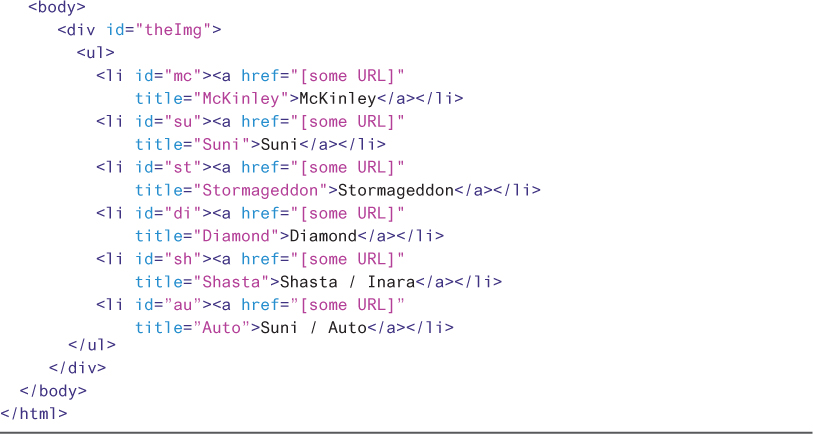Select the id="sh" attribute text

tap(169, 258)
